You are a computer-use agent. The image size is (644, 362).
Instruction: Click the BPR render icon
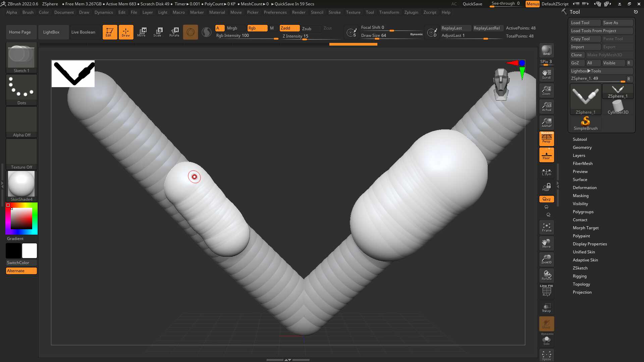click(x=546, y=50)
